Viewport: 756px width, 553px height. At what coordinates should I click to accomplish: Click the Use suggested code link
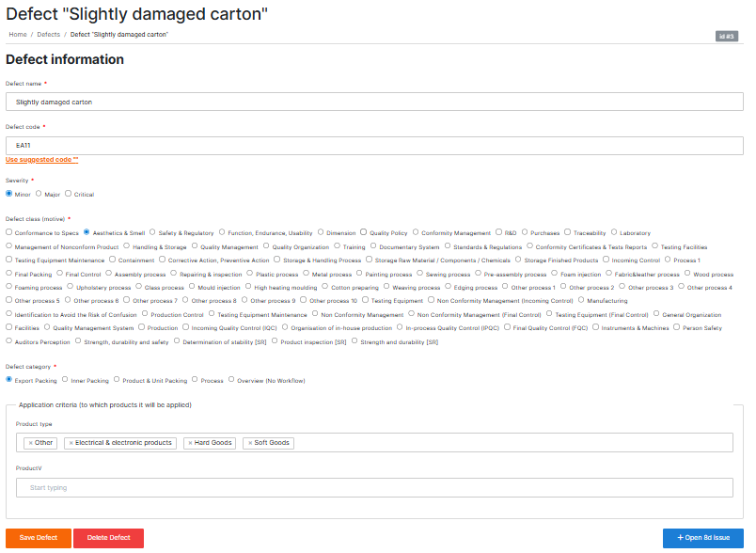pos(41,160)
